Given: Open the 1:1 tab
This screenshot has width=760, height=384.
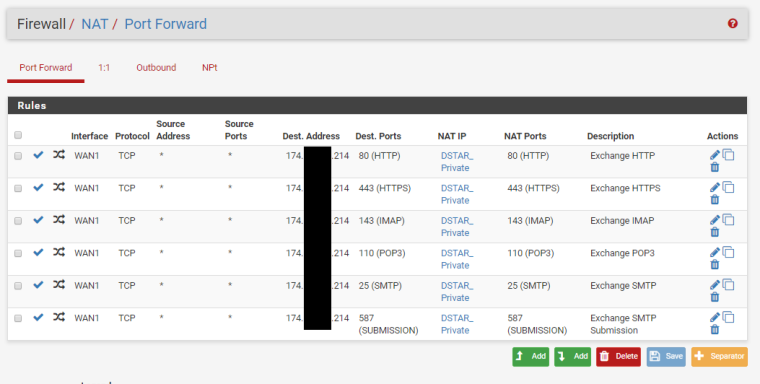Looking at the screenshot, I should (x=104, y=67).
